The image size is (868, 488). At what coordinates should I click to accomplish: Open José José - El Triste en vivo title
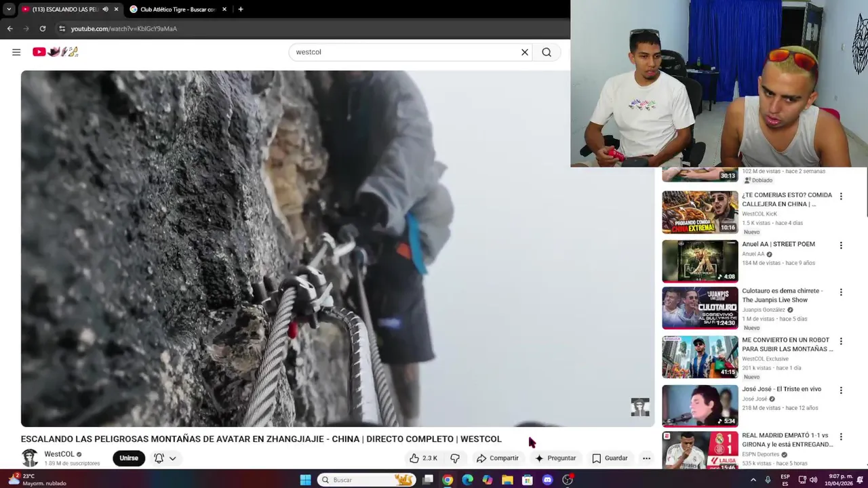click(x=781, y=389)
